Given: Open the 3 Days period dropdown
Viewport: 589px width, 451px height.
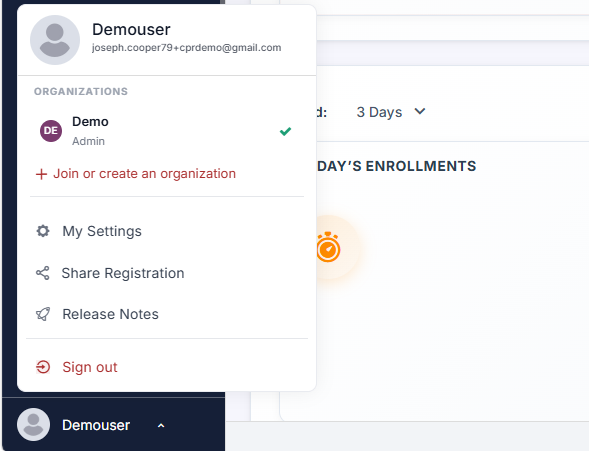Looking at the screenshot, I should 391,112.
